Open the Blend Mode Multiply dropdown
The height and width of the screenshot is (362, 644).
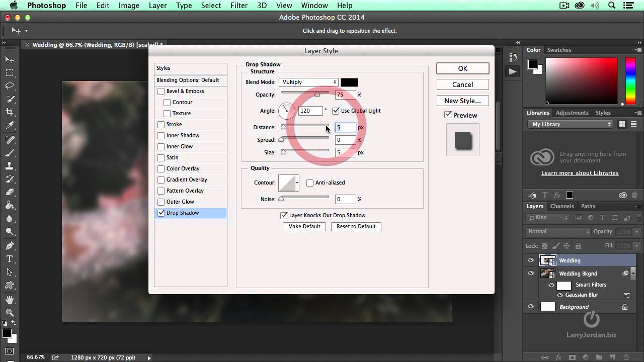pos(308,82)
